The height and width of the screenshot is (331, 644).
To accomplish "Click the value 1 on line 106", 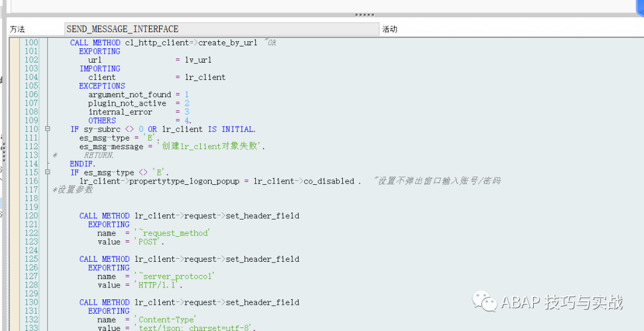I will [187, 94].
